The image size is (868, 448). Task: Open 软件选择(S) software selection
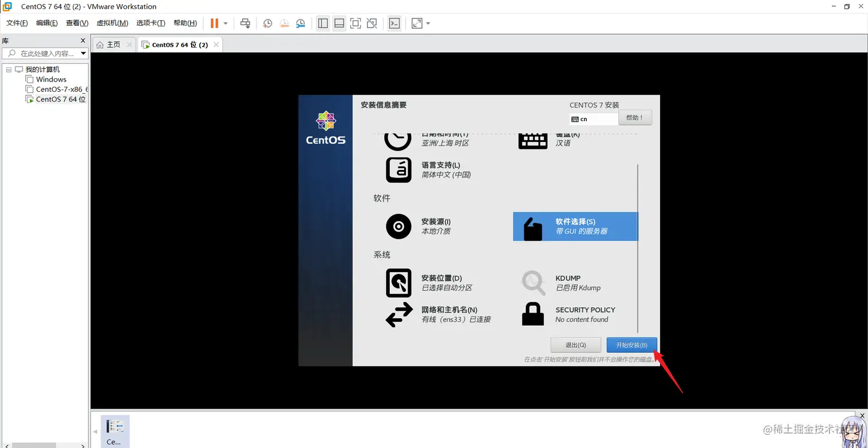576,226
